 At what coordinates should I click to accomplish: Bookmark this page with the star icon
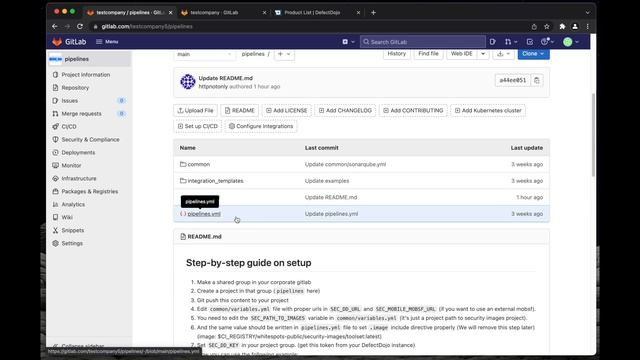pyautogui.click(x=547, y=27)
